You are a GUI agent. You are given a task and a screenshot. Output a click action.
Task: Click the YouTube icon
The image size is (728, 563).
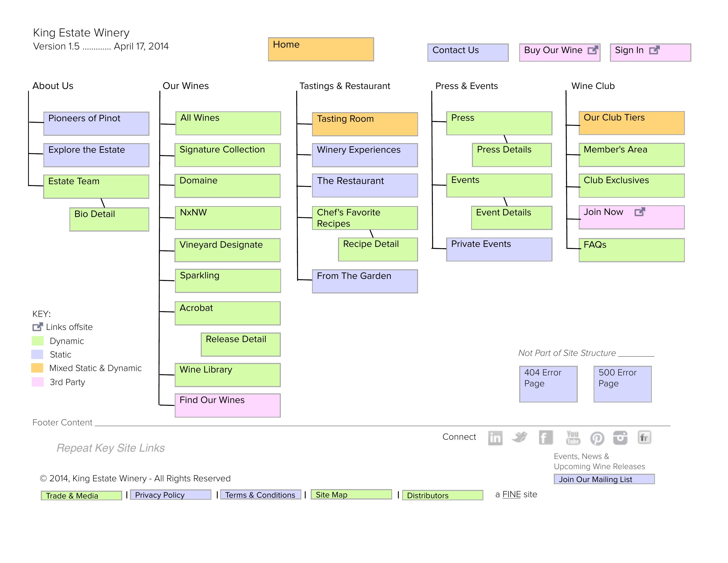click(x=573, y=437)
